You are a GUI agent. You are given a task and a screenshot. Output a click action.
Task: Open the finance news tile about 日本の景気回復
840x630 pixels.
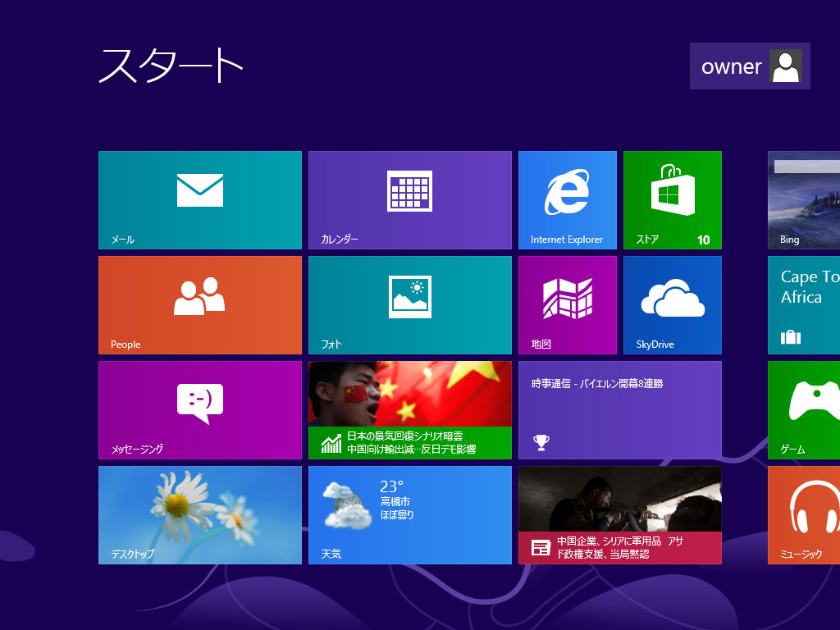(410, 410)
